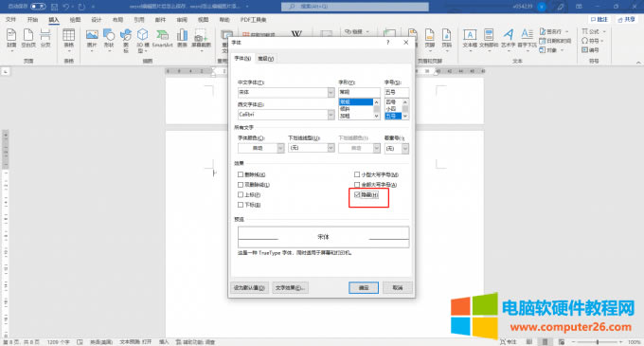This screenshot has width=644, height=346.
Task: Open the Font (字体) dialog tab
Action: click(x=242, y=59)
